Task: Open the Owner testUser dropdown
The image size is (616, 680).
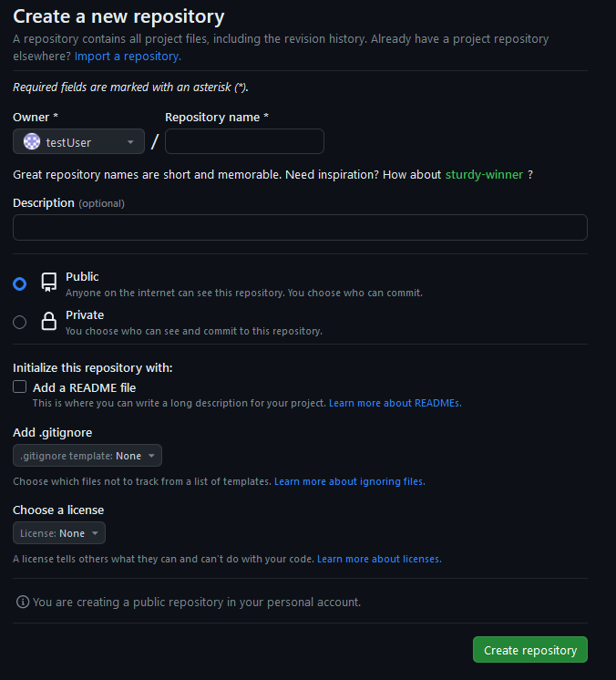Action: pos(79,141)
